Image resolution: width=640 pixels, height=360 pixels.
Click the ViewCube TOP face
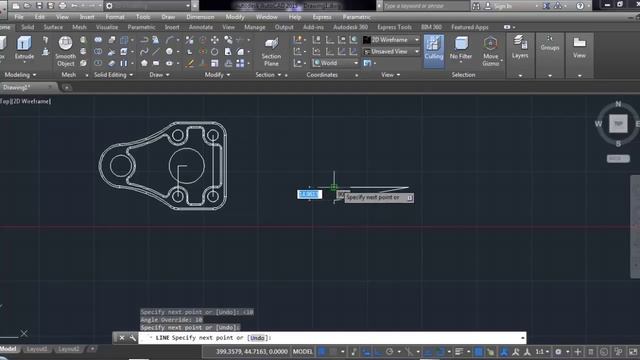[618, 123]
